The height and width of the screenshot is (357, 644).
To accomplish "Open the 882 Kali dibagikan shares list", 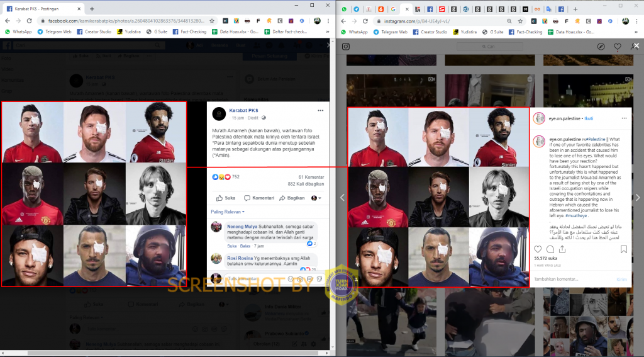I will [x=306, y=184].
